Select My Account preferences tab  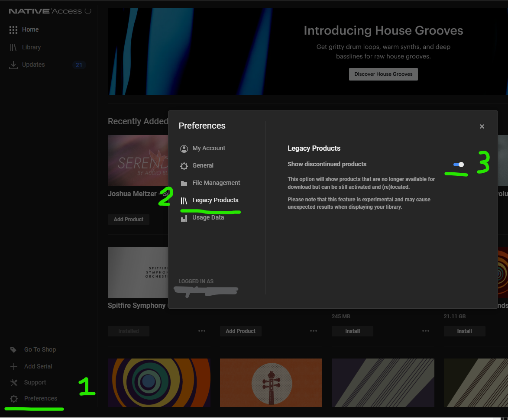tap(209, 148)
